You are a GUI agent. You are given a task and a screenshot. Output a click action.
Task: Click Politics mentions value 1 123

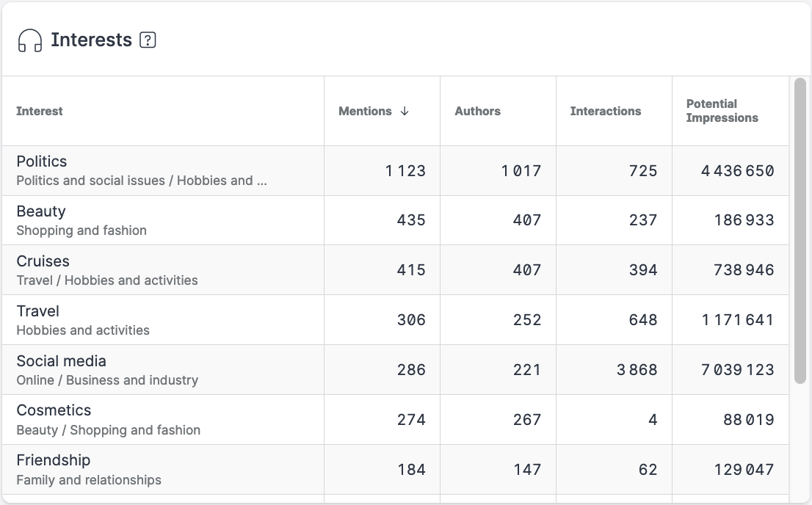click(x=405, y=171)
